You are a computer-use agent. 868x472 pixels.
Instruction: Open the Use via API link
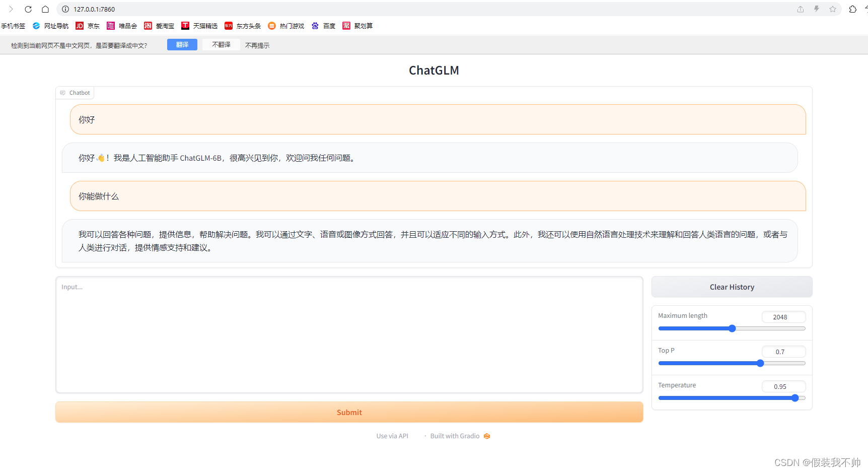point(392,436)
